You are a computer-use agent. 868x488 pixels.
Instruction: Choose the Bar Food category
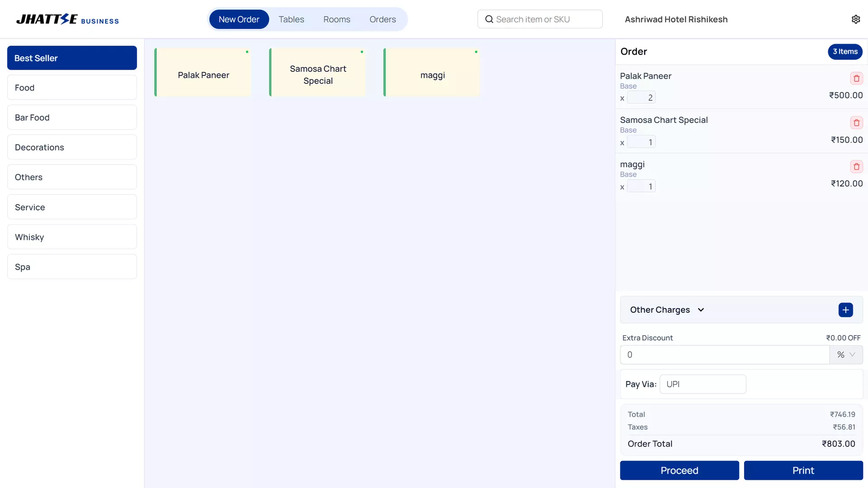coord(72,117)
